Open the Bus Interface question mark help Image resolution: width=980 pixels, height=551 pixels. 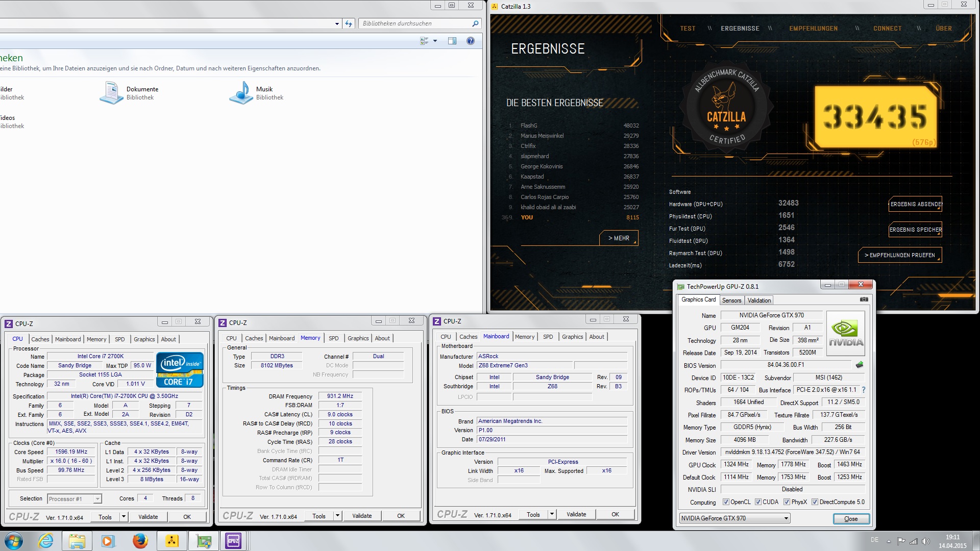[864, 390]
